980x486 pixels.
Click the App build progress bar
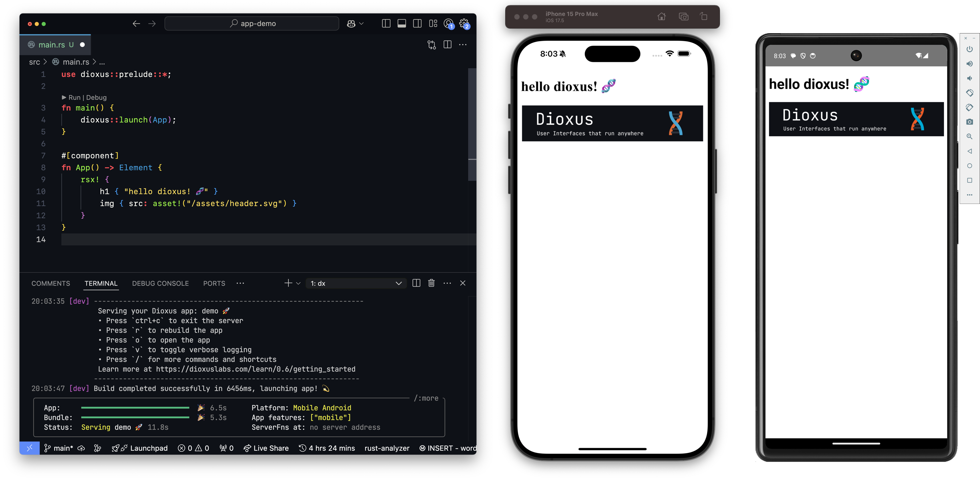pyautogui.click(x=135, y=408)
